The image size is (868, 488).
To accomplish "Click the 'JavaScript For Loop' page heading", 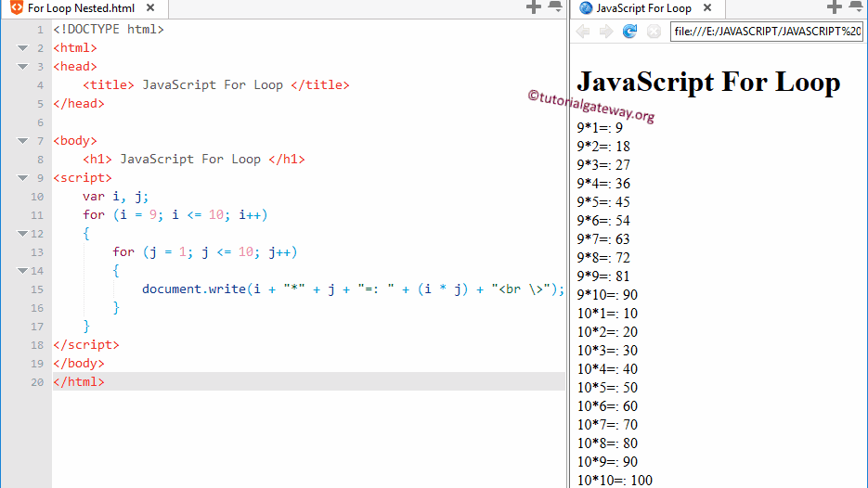I will click(708, 83).
